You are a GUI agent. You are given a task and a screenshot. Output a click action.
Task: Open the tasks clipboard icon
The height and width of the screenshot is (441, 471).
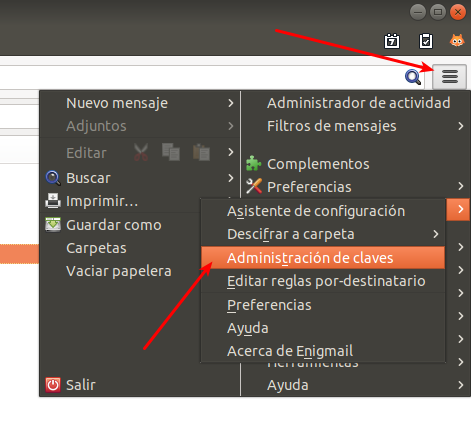426,41
